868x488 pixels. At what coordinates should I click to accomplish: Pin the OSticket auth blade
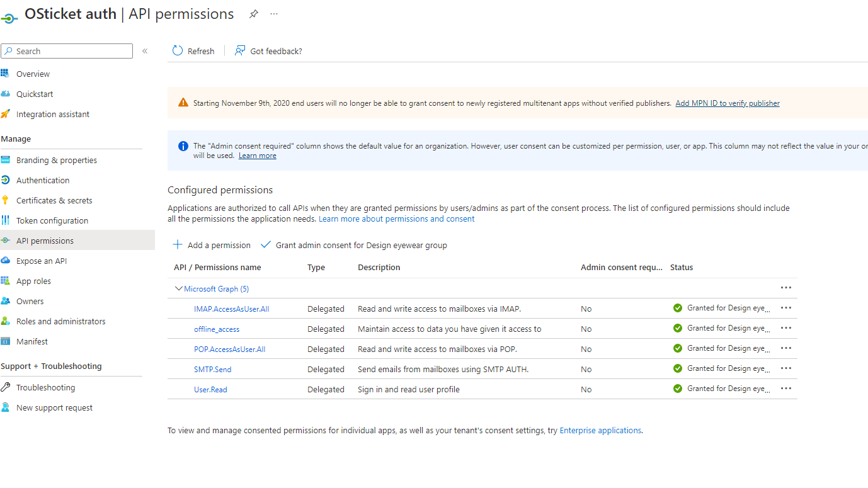[253, 14]
